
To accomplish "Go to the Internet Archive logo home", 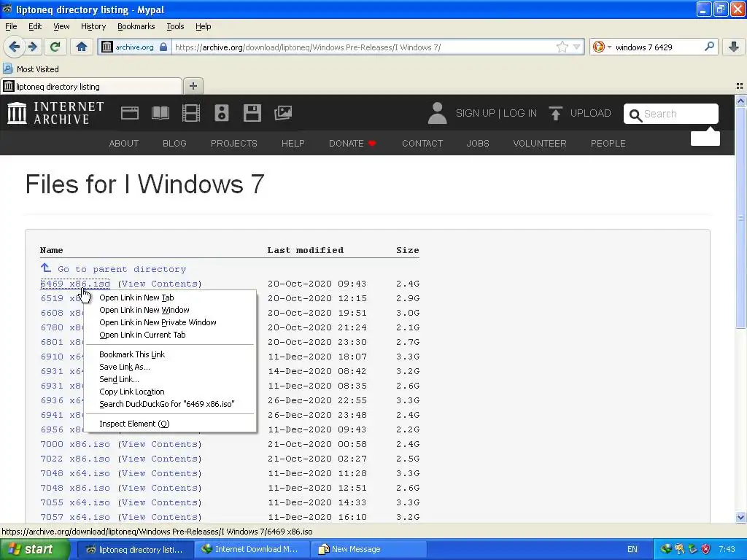I will click(55, 113).
